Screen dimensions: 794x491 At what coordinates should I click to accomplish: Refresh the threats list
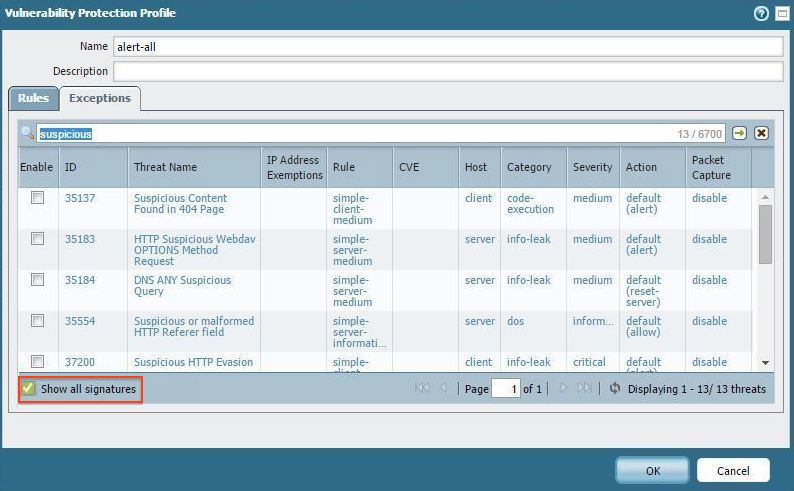[614, 388]
